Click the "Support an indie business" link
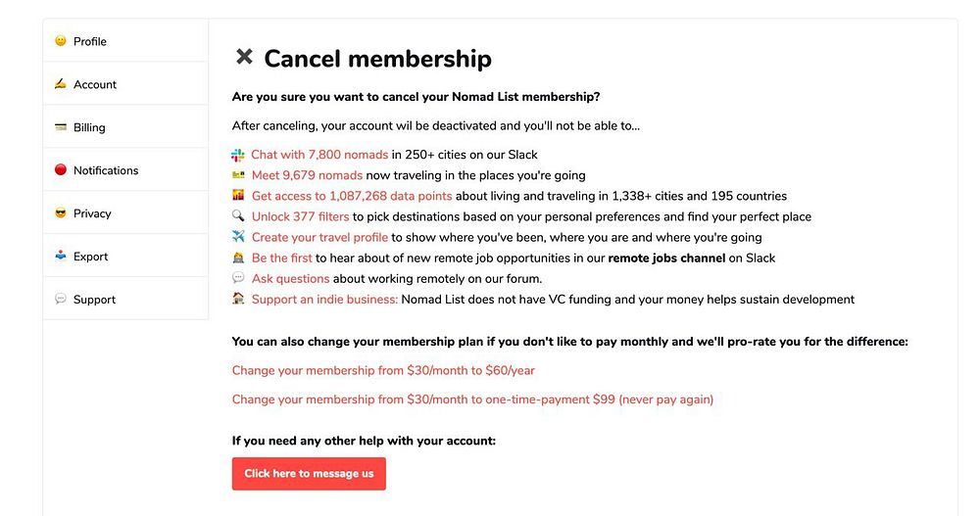This screenshot has width=980, height=516. (324, 300)
